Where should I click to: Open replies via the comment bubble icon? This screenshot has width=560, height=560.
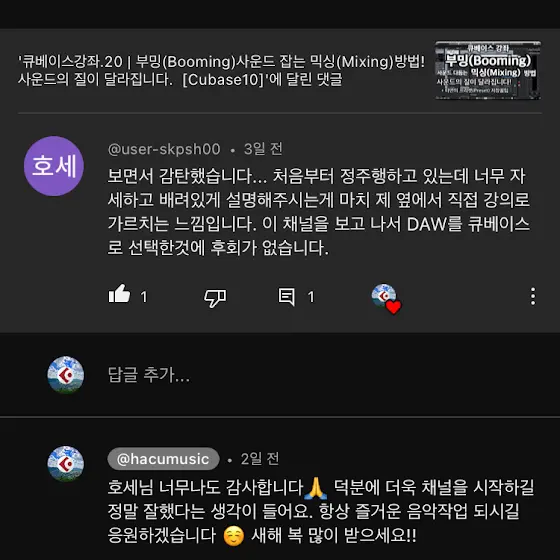pos(287,297)
